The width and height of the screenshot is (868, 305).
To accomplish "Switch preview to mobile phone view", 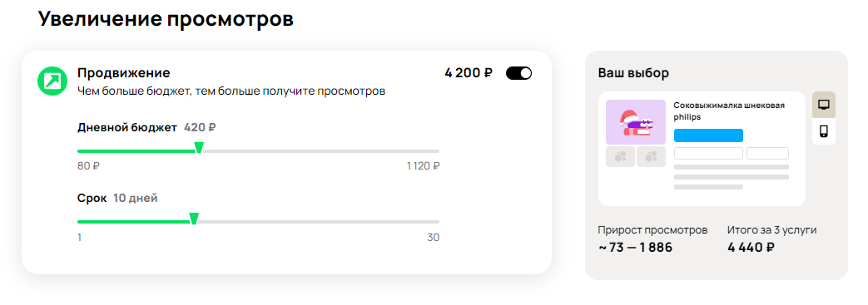I will 824,131.
